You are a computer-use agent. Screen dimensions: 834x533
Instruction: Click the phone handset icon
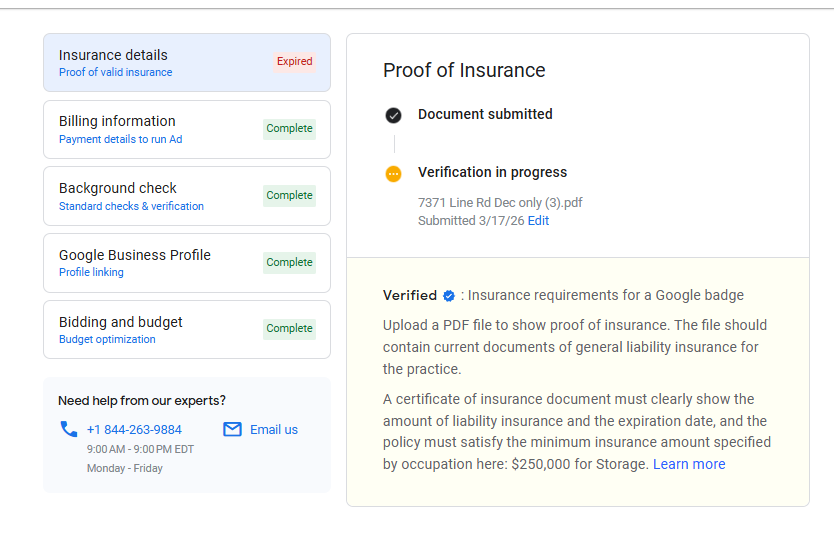69,429
